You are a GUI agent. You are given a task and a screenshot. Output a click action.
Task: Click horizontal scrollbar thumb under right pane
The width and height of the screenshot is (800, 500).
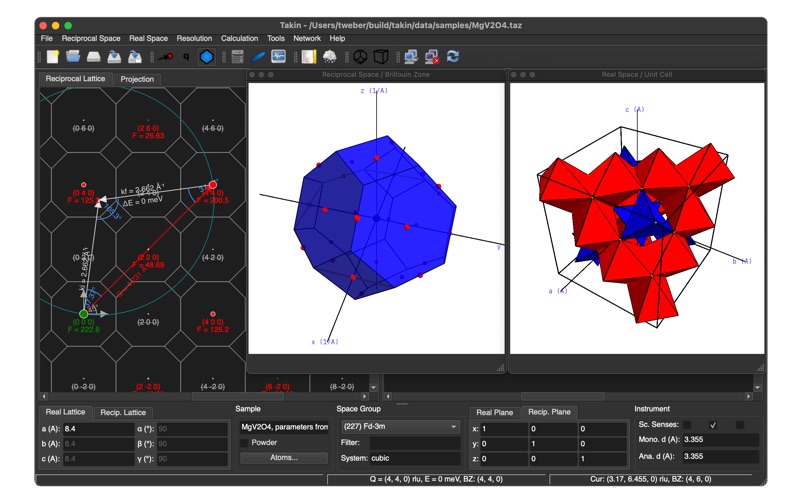click(562, 396)
